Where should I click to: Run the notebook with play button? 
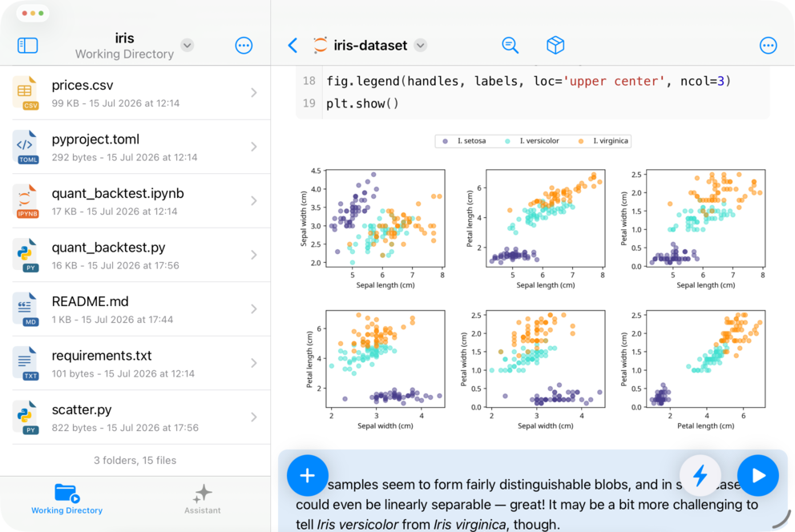click(758, 475)
